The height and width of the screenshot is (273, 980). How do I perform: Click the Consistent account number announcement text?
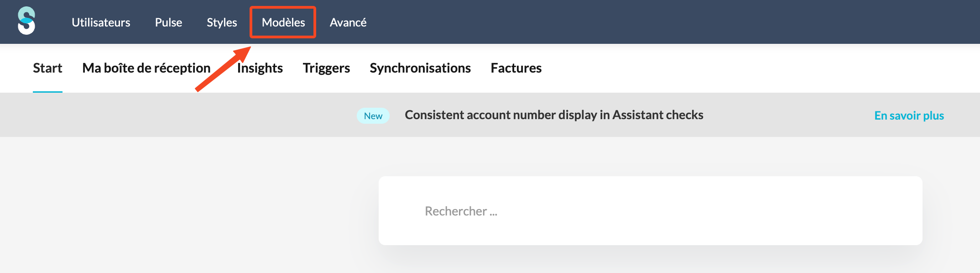tap(554, 115)
